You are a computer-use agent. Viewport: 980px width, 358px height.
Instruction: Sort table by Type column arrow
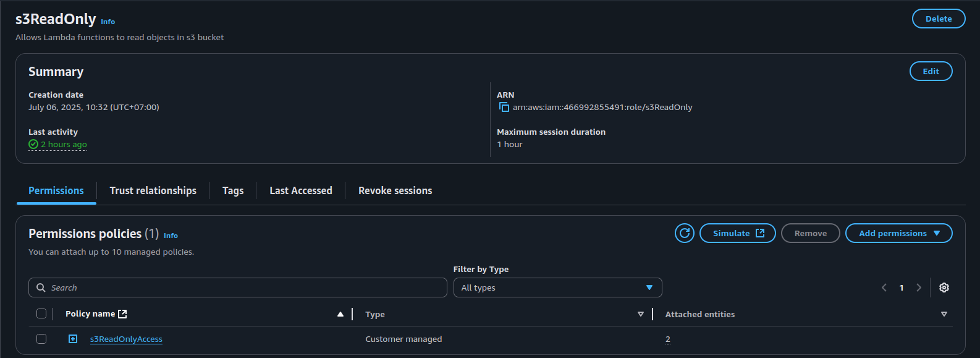coord(640,314)
